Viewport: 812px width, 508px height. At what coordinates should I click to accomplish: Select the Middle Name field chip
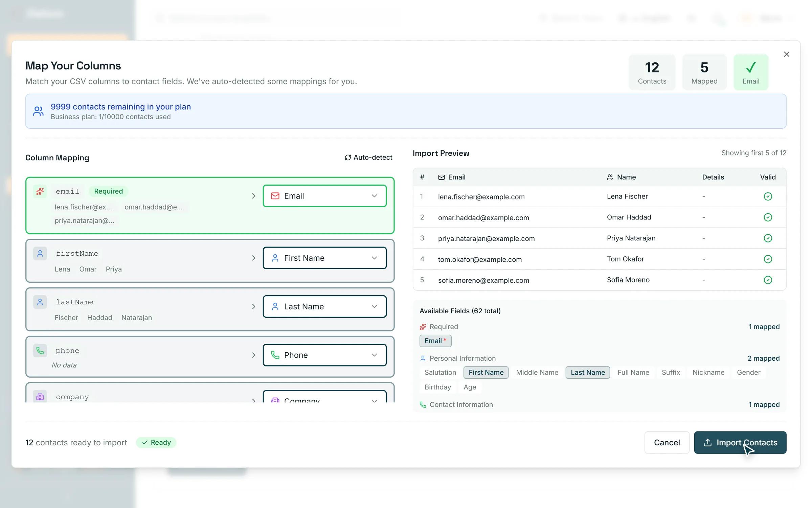click(537, 373)
